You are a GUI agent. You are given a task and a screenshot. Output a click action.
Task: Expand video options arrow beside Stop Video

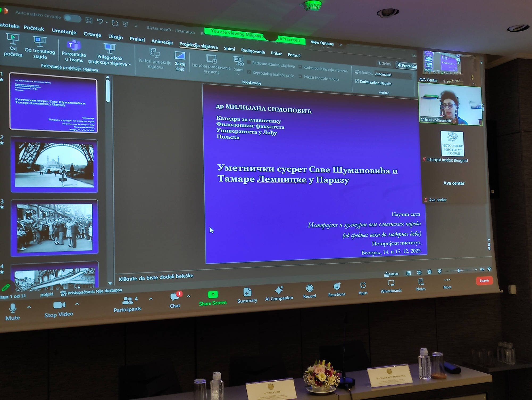(77, 304)
